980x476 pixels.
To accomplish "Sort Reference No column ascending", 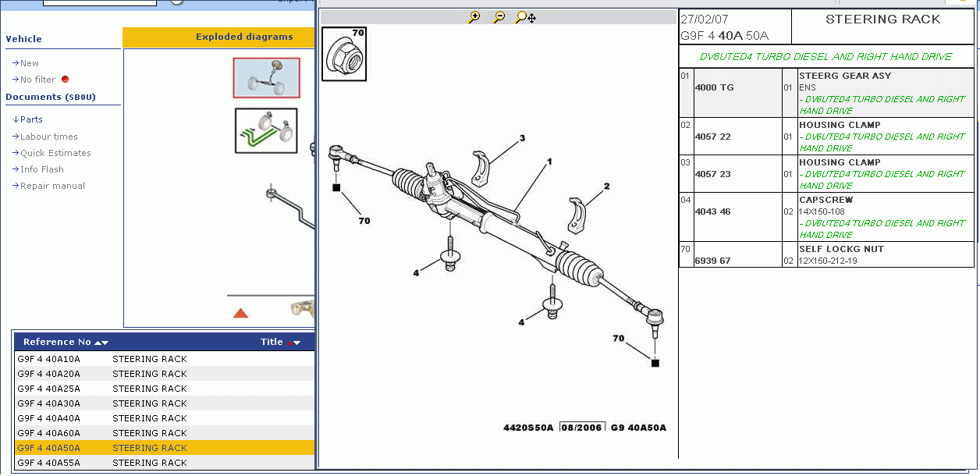I will 98,343.
